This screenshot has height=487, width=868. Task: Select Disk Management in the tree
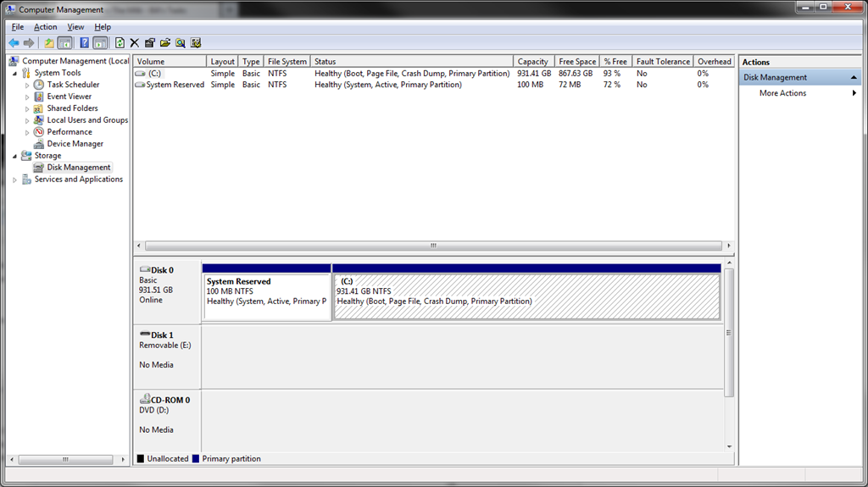click(79, 167)
